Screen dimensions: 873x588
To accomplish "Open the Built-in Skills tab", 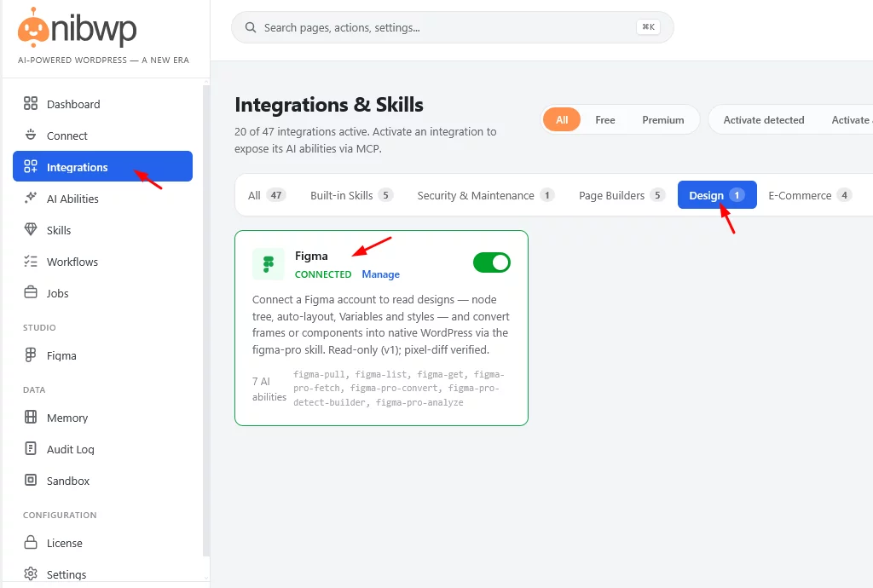I will tap(351, 195).
